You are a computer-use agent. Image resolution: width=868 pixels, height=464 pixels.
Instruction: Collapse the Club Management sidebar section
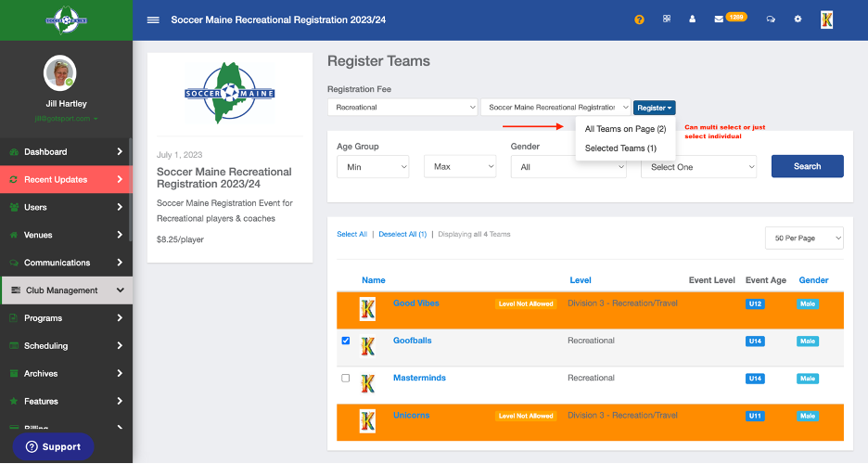[x=121, y=290]
